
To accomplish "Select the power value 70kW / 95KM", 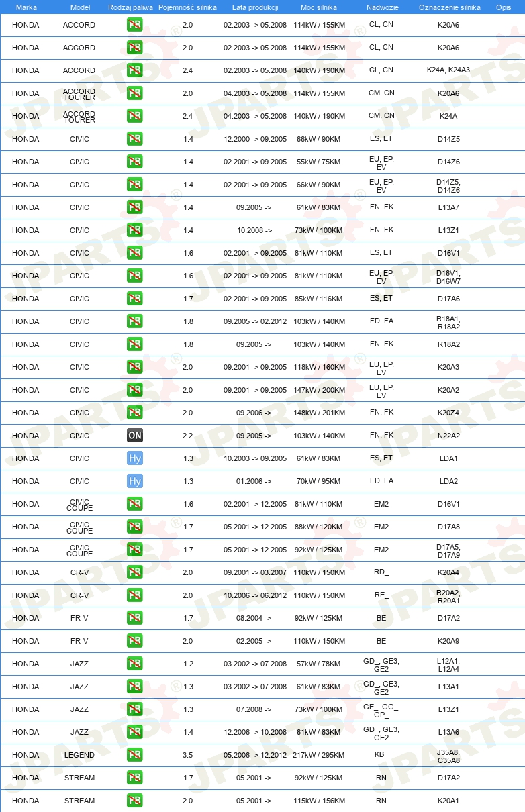I will (319, 481).
